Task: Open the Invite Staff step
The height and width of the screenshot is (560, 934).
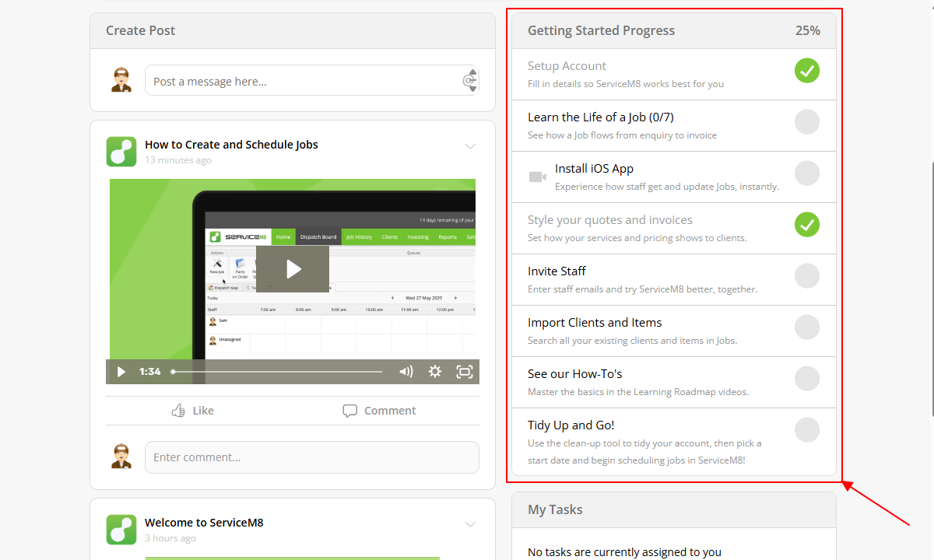Action: click(674, 280)
